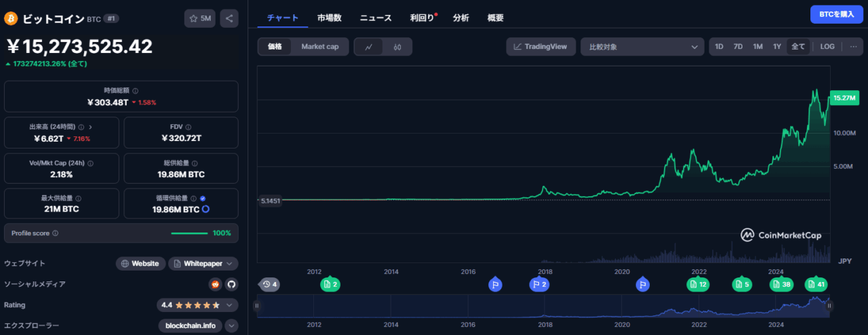
Task: Click the CoinMarketCap watermark logo
Action: (x=781, y=235)
